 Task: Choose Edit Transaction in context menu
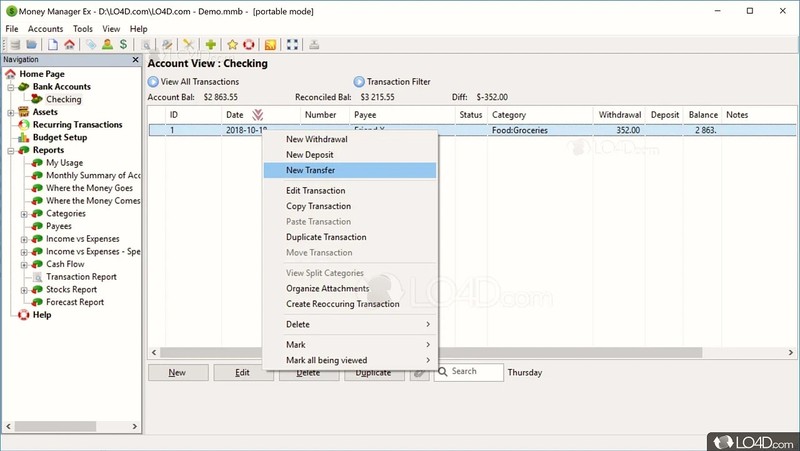tap(350, 191)
